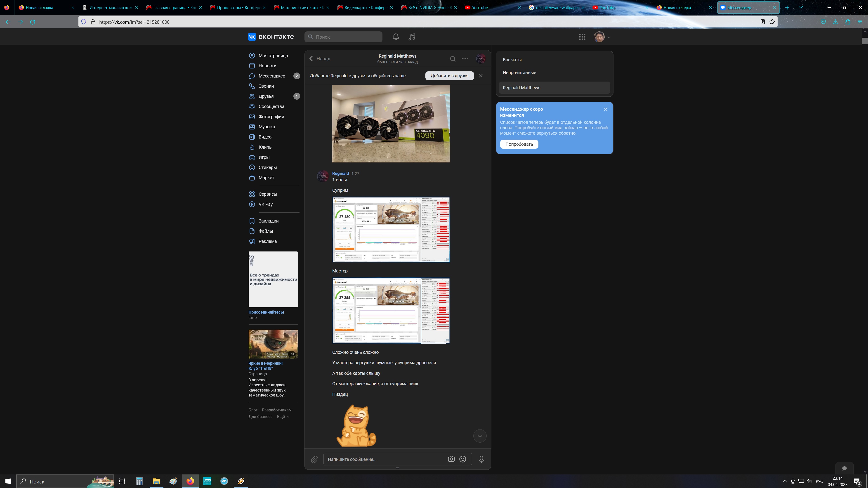Select the Непрочитанные chats filter

coord(519,72)
